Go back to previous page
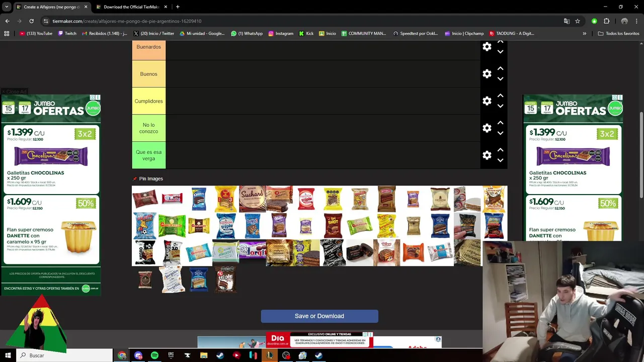644x362 pixels. point(7,21)
